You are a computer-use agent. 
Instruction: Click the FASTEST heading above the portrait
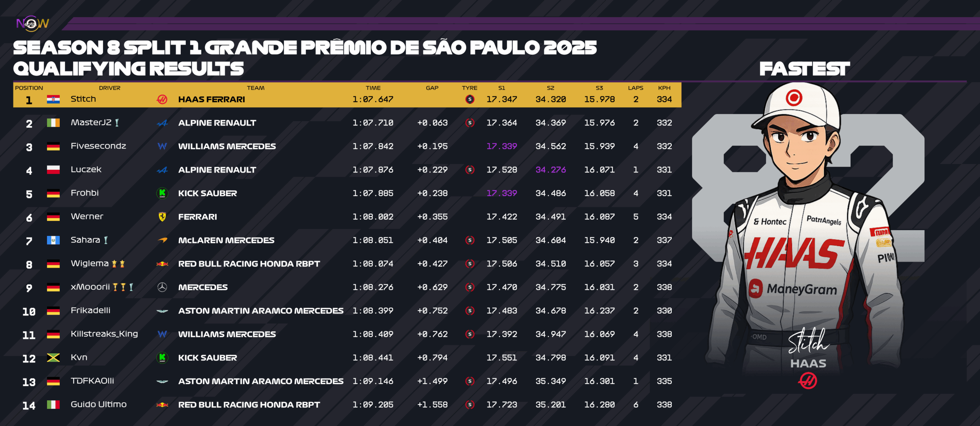pyautogui.click(x=804, y=69)
